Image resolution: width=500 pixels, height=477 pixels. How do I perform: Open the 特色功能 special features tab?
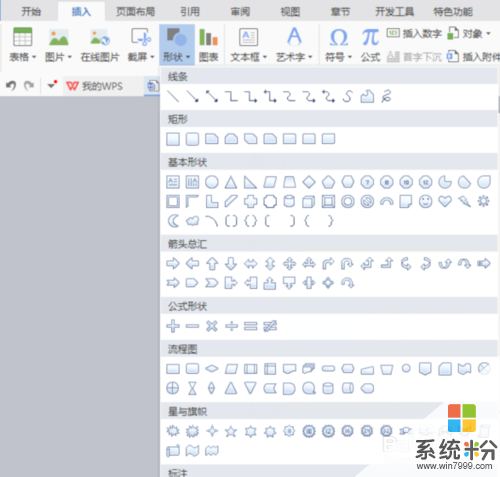click(453, 12)
